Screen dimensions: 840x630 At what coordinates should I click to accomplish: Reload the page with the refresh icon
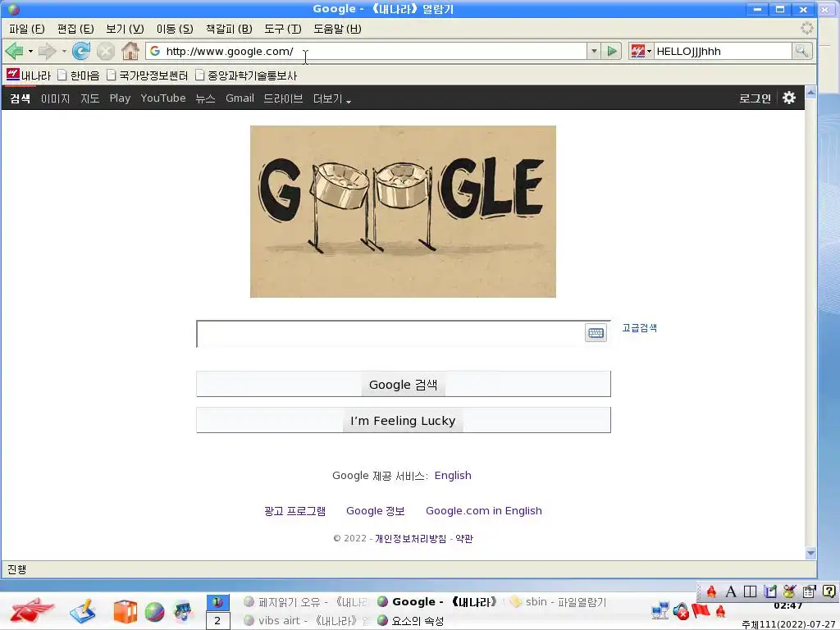click(x=81, y=52)
